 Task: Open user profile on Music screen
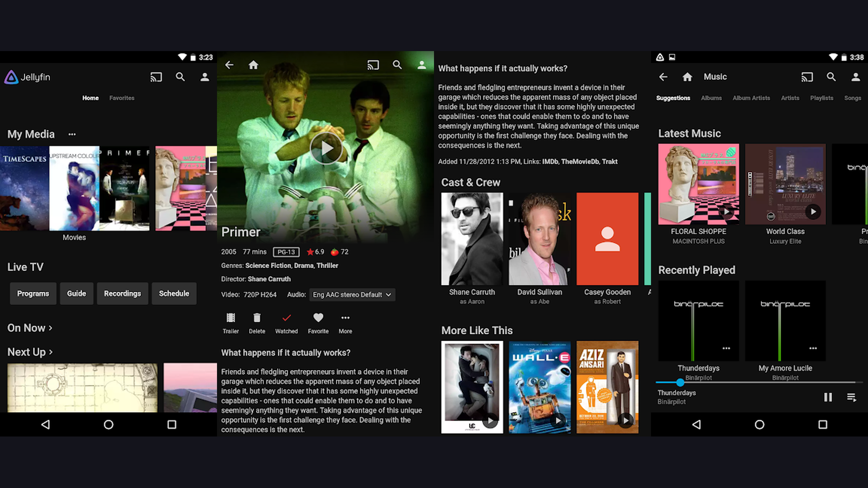[x=856, y=77]
